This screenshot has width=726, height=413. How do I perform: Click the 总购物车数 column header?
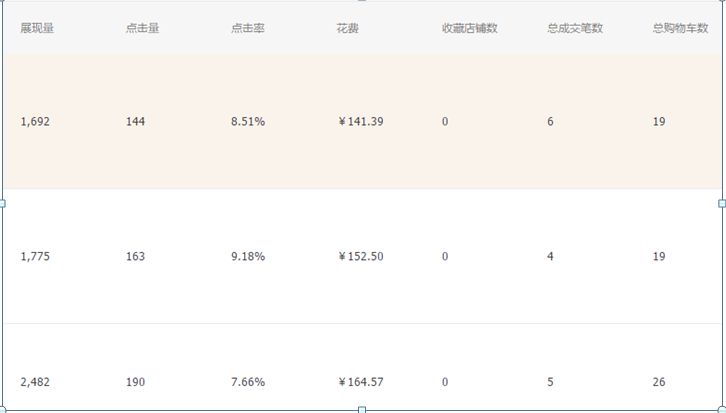[680, 28]
